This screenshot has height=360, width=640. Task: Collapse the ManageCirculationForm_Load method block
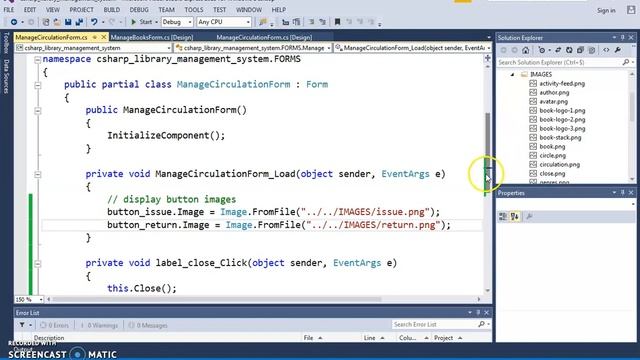pos(38,174)
